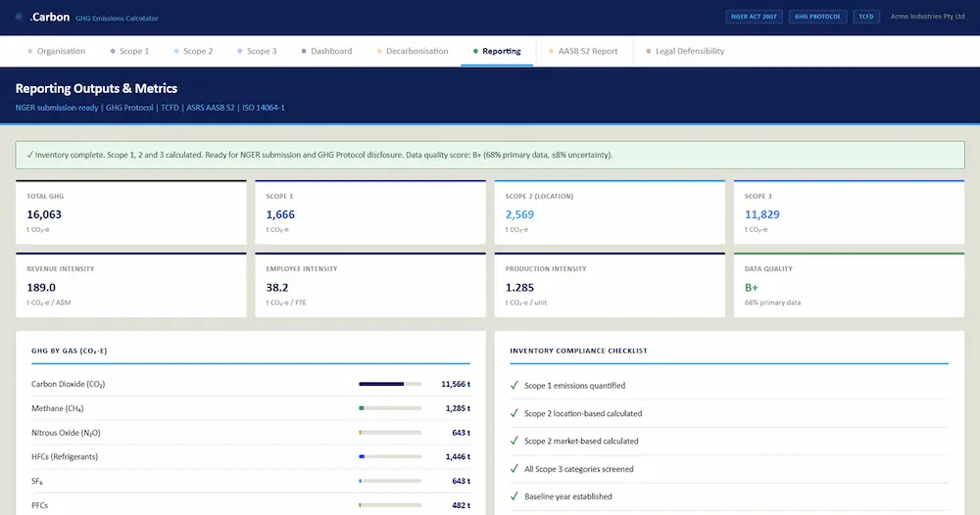Click Acme Industries Pty Ltd account name
The image size is (980, 515).
tap(927, 17)
